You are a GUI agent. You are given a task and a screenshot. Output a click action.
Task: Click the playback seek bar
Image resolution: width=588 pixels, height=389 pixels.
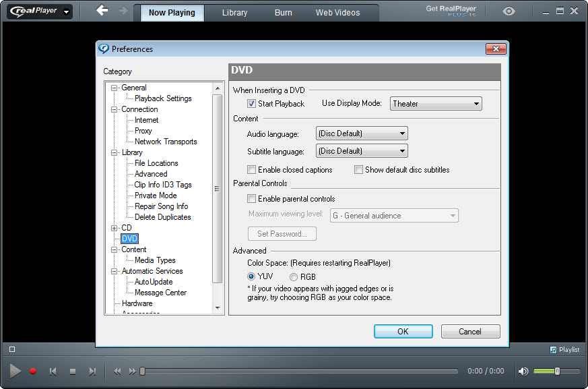(299, 371)
